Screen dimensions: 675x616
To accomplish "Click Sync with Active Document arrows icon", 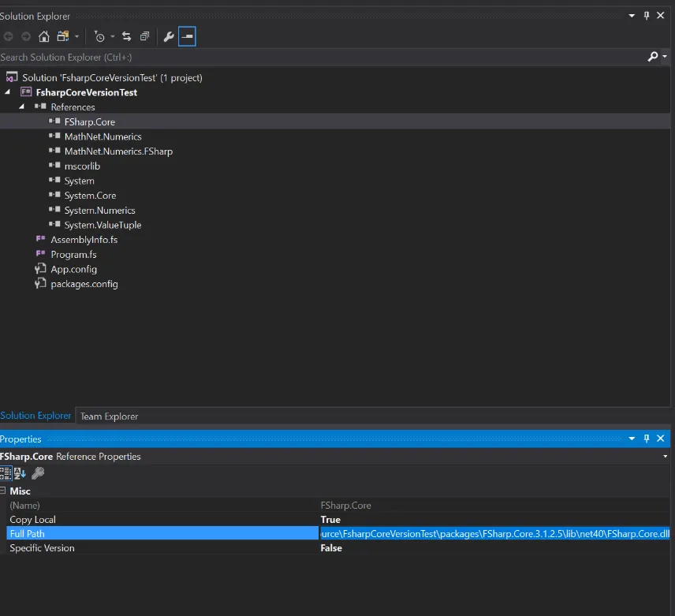I will tap(126, 36).
